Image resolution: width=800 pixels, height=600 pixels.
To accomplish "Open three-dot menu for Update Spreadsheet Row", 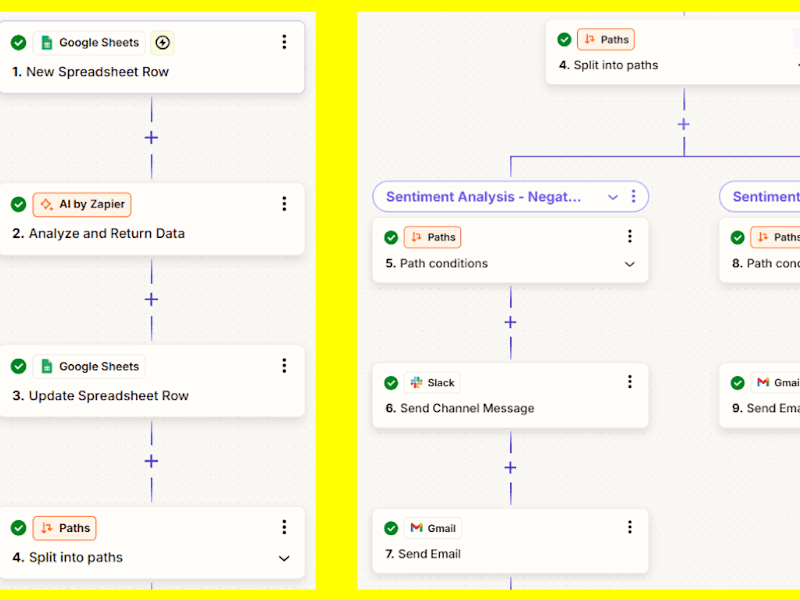I will 284,365.
